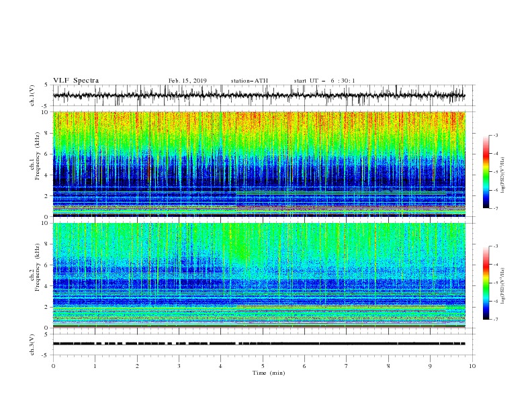Click the 8 kHz tick on ch.1 frequency axis
Image resolution: width=532 pixels, height=411 pixels.
click(46, 133)
